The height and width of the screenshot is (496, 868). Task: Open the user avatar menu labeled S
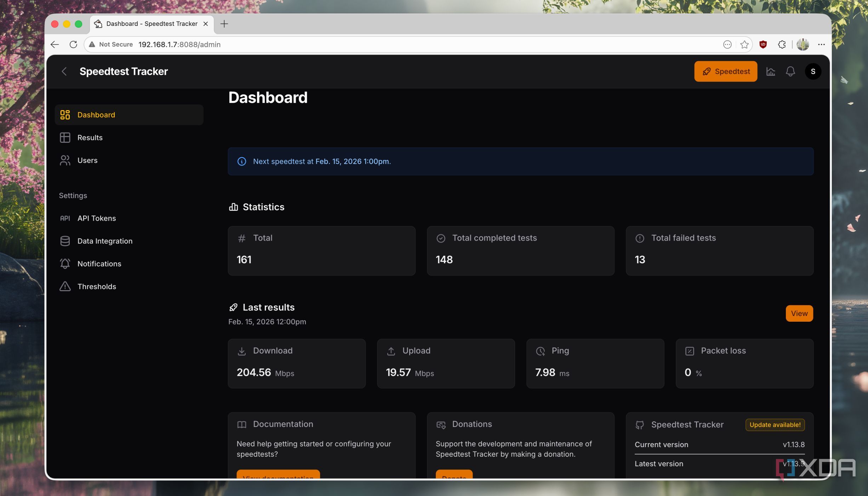click(813, 71)
